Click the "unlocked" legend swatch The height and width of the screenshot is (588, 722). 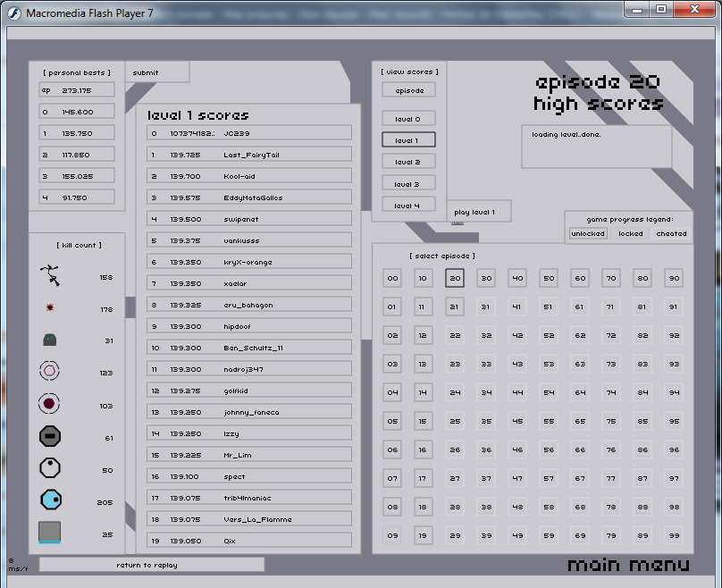(588, 233)
